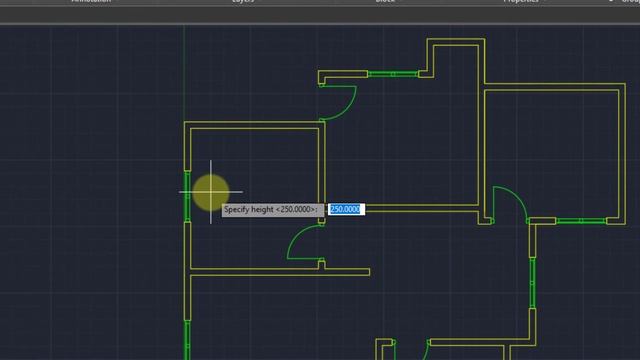
Task: Click the 'Specify height <250.0000>:' prompt label
Action: (273, 210)
